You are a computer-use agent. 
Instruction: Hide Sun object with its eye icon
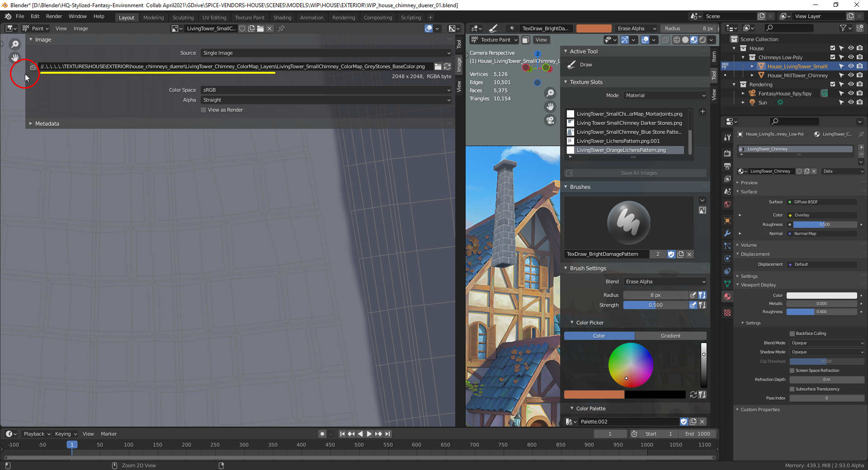pyautogui.click(x=850, y=103)
